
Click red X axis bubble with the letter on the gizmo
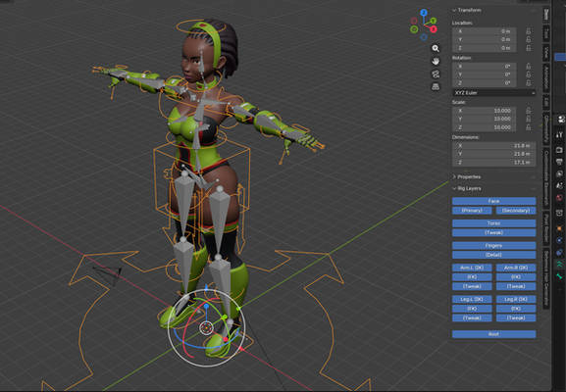pos(434,29)
